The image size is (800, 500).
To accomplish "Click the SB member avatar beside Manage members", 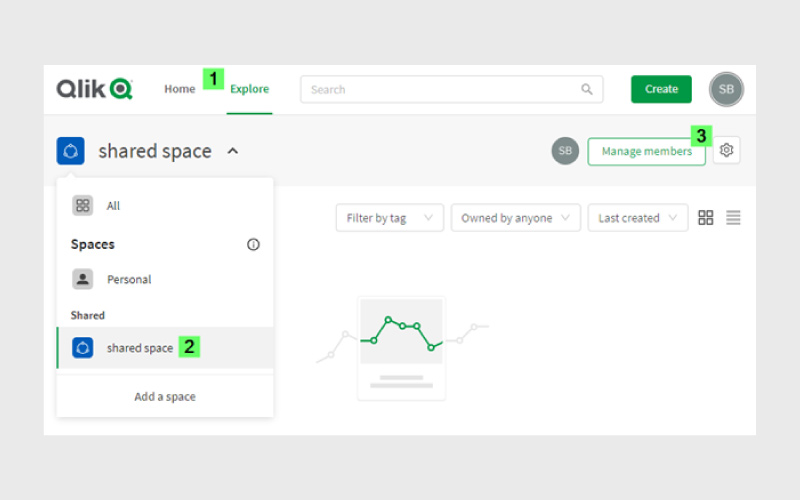I will coord(565,151).
